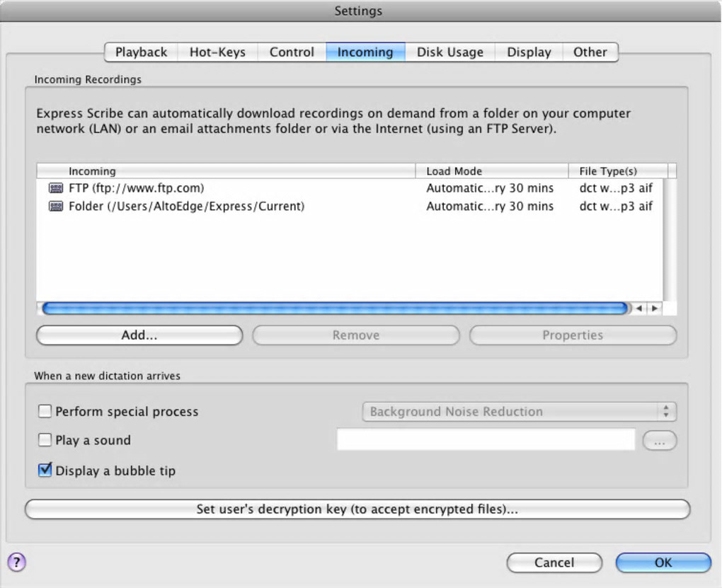
Task: Click the Properties button
Action: click(573, 335)
